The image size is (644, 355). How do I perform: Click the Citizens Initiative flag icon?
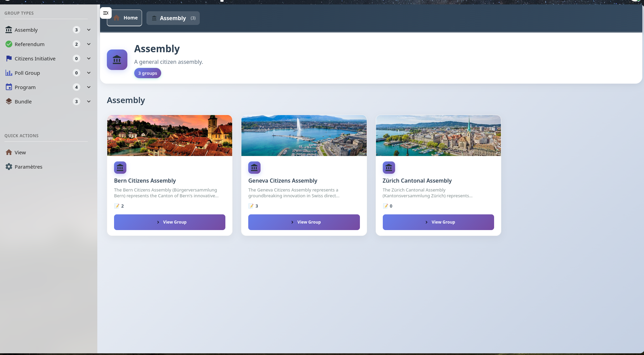pos(9,58)
